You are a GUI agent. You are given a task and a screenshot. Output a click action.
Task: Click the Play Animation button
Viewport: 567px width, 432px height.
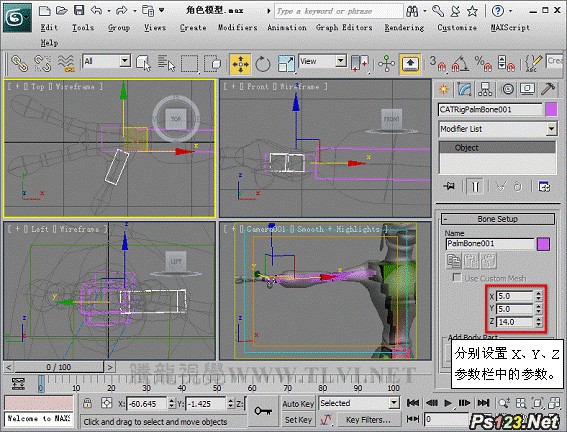(x=448, y=403)
